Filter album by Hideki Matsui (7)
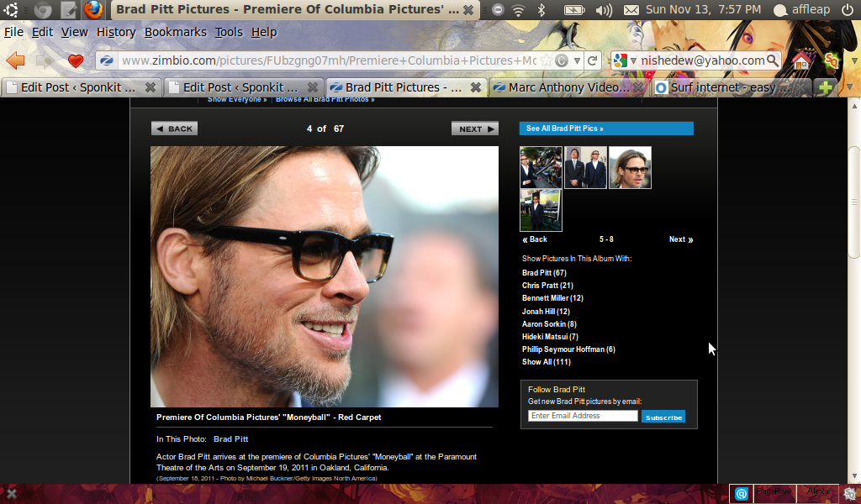The width and height of the screenshot is (861, 504). click(x=550, y=336)
